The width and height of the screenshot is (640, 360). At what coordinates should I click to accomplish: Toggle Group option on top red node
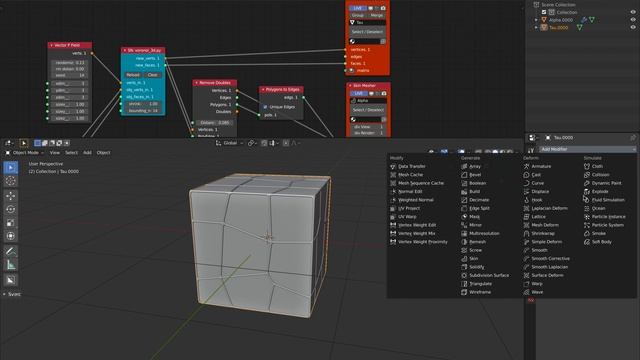[x=358, y=15]
